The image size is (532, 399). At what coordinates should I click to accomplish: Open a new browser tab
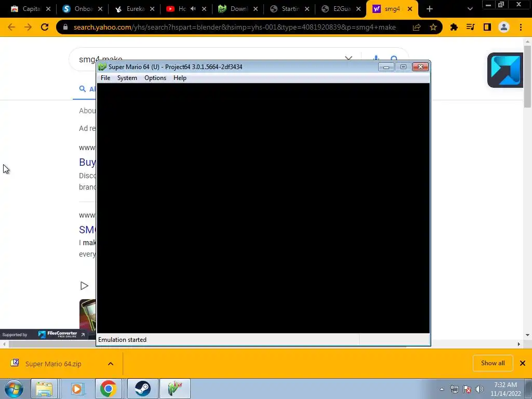coord(430,9)
